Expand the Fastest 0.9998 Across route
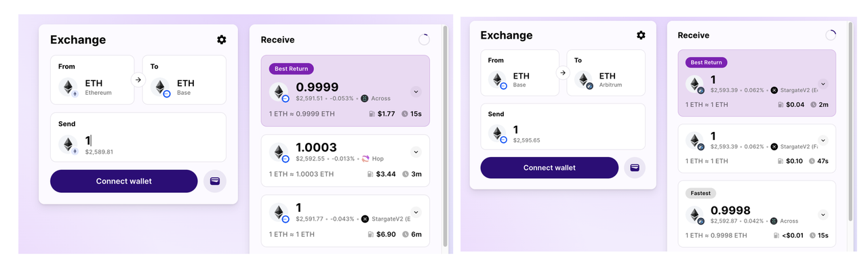This screenshot has width=868, height=264. pos(823,215)
